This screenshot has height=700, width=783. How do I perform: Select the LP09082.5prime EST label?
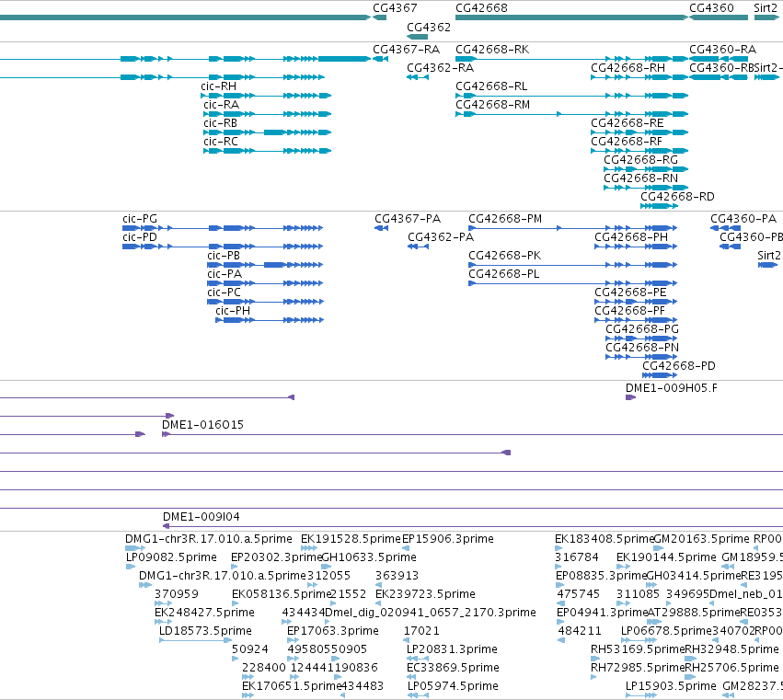pos(171,557)
